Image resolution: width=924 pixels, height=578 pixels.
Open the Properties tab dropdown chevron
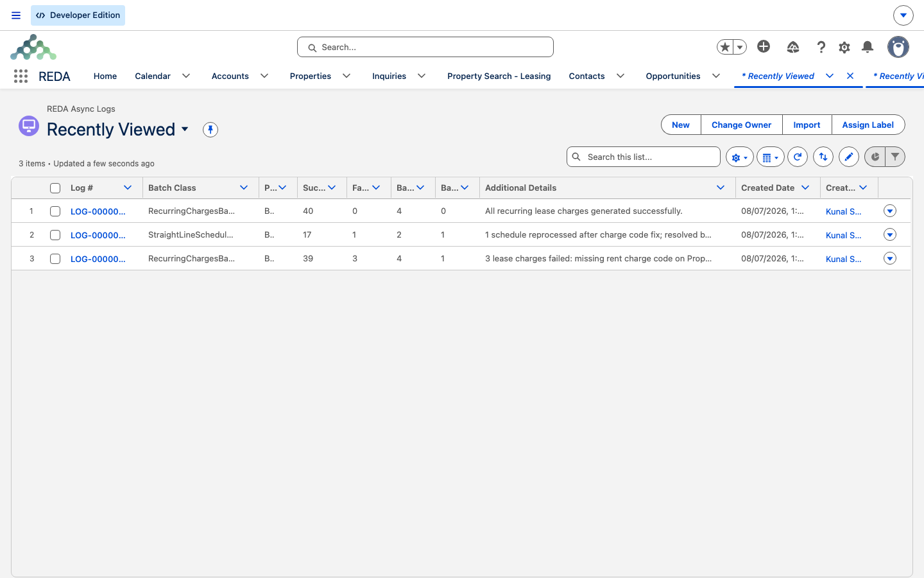(x=346, y=76)
